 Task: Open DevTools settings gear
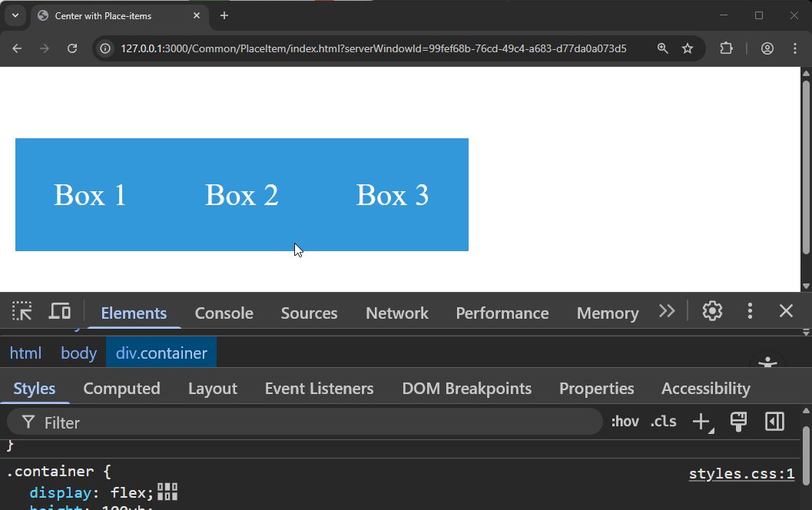712,311
